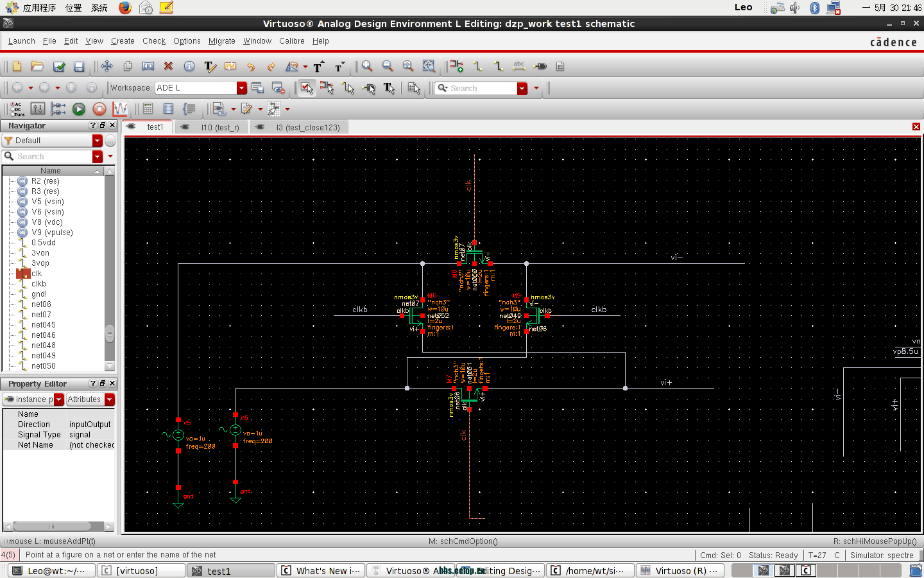Select the wide Wire creation icon
Image resolution: width=924 pixels, height=578 pixels.
tap(499, 66)
